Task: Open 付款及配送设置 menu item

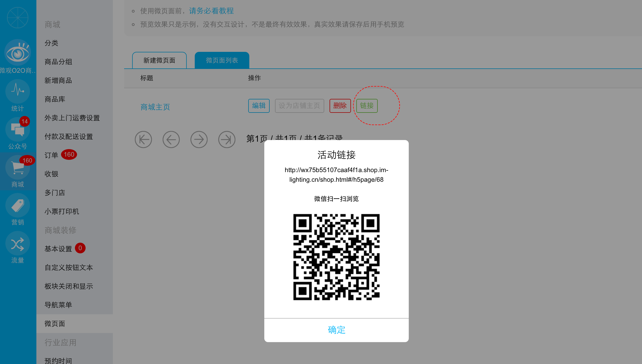Action: pos(69,137)
